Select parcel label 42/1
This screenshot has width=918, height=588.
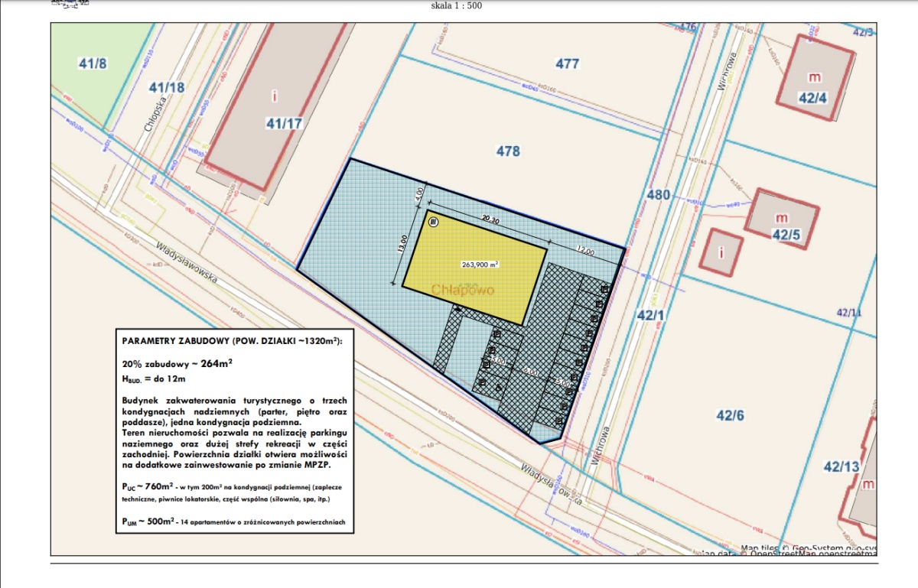(x=651, y=315)
